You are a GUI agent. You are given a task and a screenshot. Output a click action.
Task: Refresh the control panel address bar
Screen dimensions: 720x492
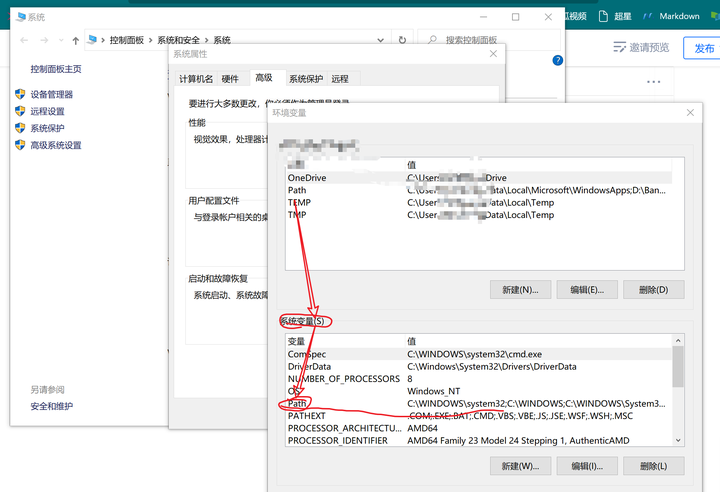402,40
